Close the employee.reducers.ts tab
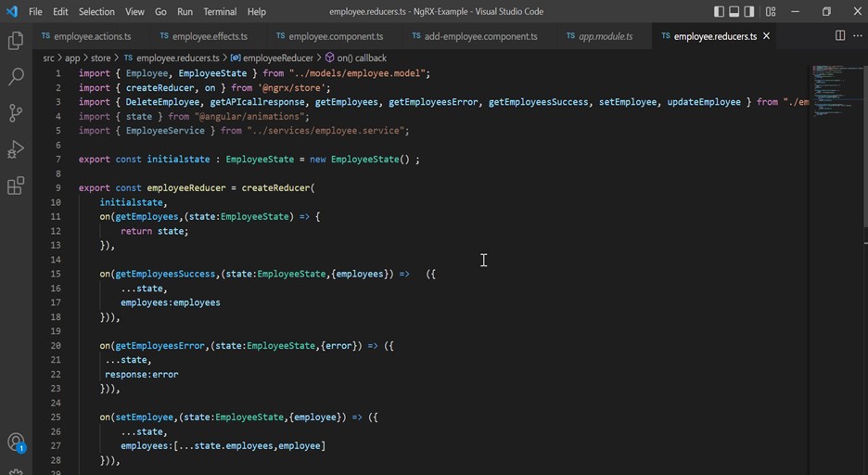Screen dimensions: 868x475 coord(766,36)
